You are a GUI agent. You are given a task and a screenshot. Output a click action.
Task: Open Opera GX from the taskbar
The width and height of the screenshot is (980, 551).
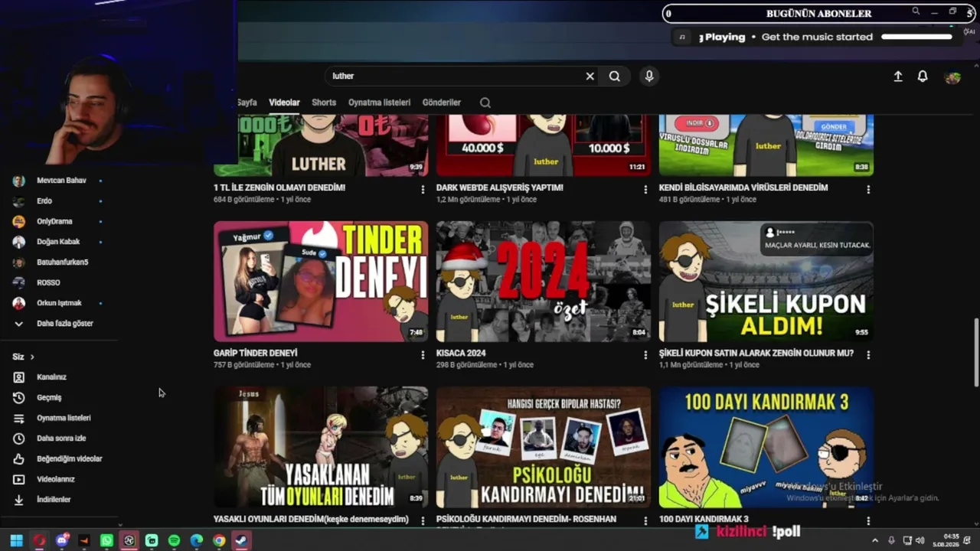pos(39,541)
